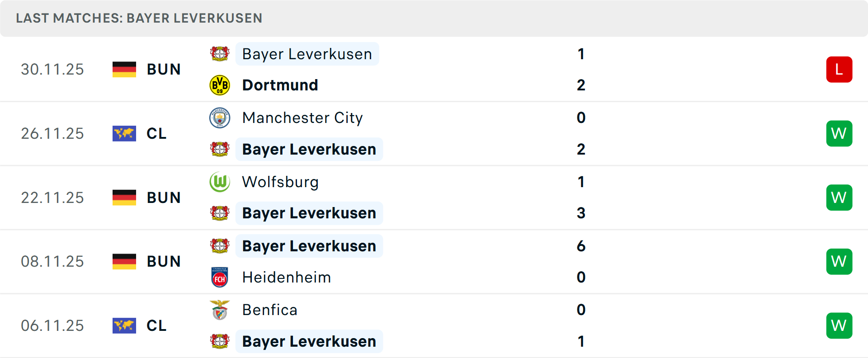Click the Bayer Leverkusen club crest
The width and height of the screenshot is (868, 358).
(x=220, y=54)
